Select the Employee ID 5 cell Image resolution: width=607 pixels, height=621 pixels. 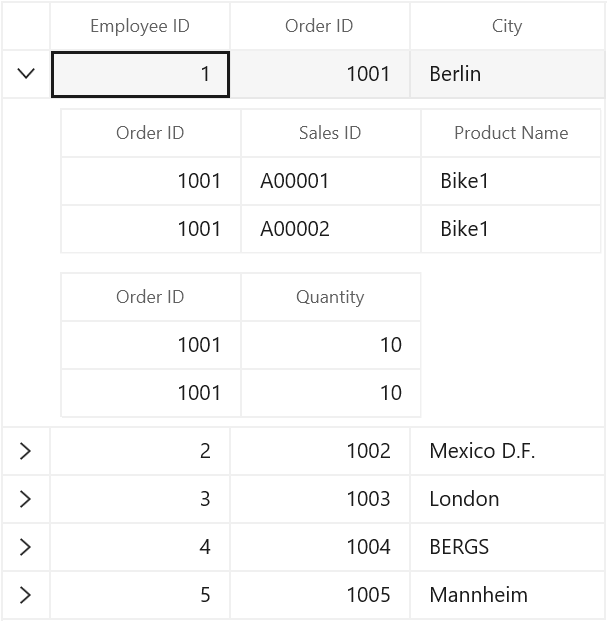pos(140,595)
